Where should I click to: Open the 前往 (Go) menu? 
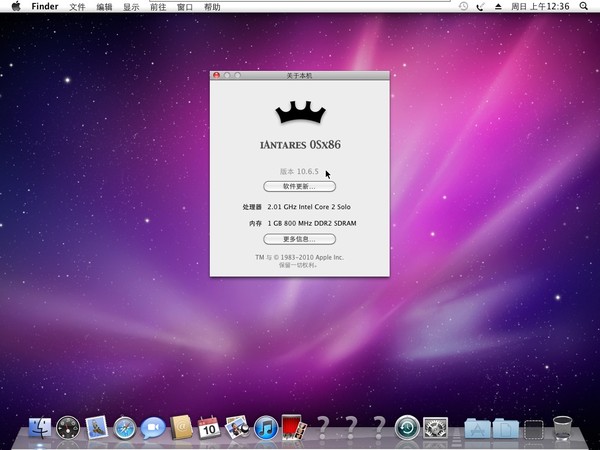158,6
